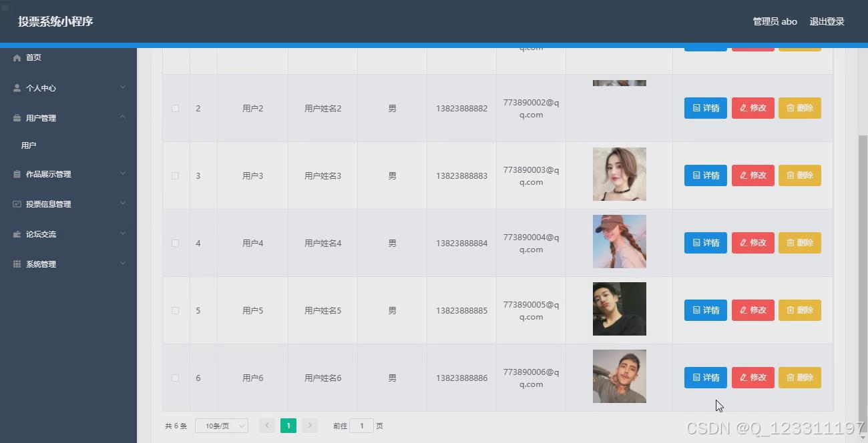
Task: Click the email 773890004@qq.com
Action: pyautogui.click(x=531, y=244)
